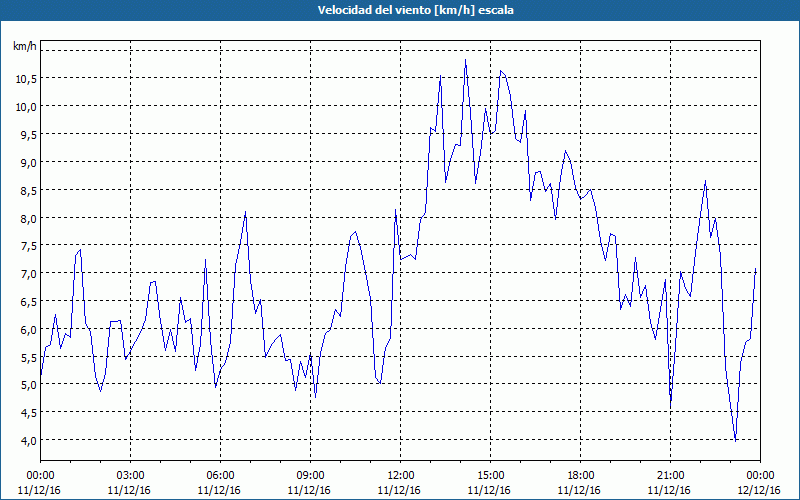Click the 4,5 y-axis label
Viewport: 800px width, 500px height.
[28, 412]
